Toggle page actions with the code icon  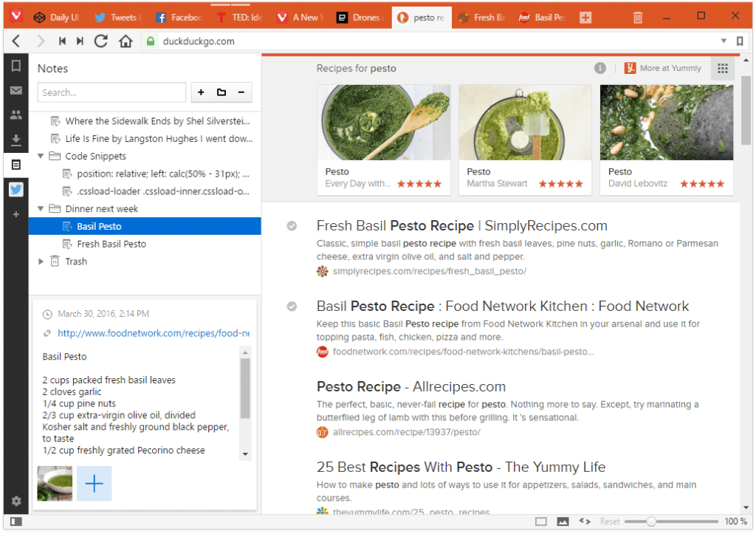tap(584, 521)
